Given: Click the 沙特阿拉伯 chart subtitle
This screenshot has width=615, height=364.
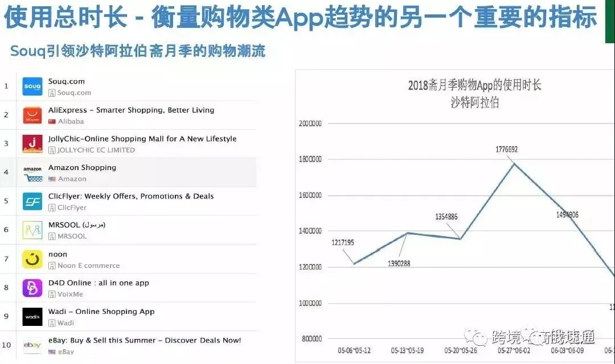Looking at the screenshot, I should [x=474, y=102].
